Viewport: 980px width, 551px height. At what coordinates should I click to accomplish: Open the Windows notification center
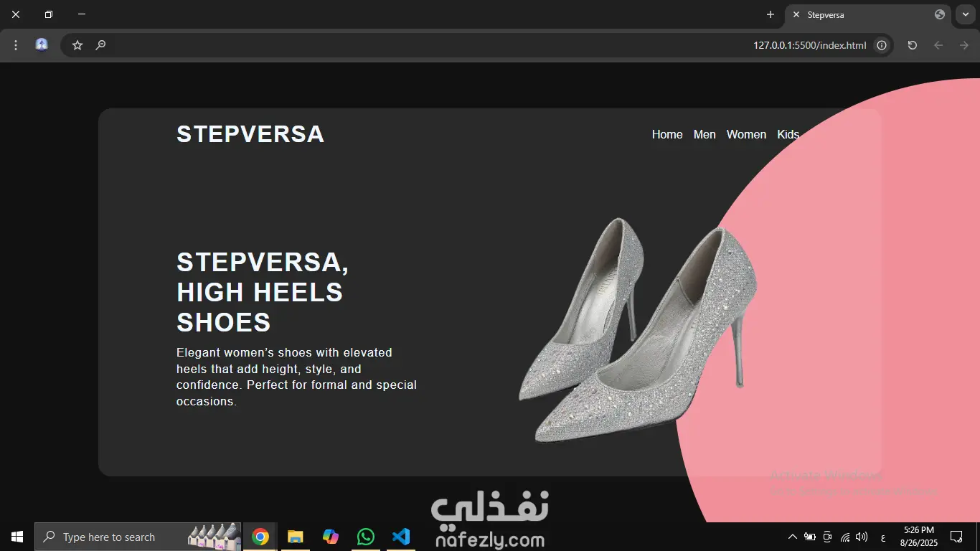(956, 537)
